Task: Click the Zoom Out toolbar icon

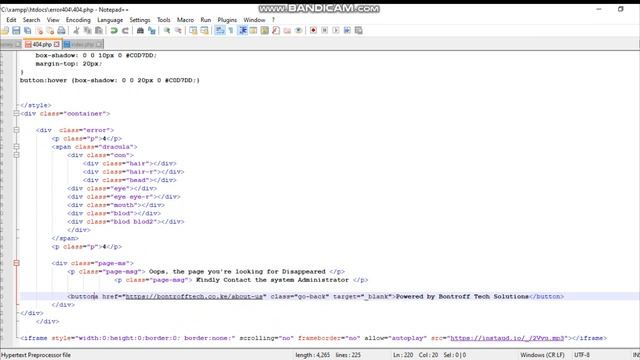Action: (x=178, y=31)
